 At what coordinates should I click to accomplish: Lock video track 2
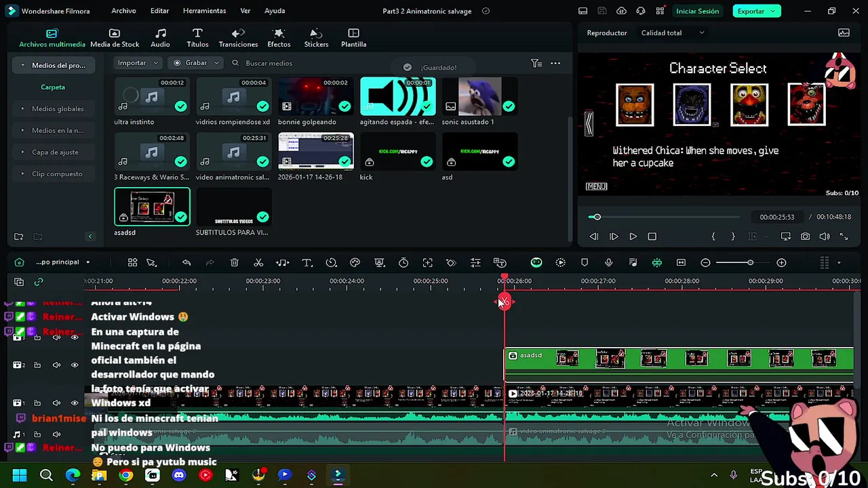(x=37, y=365)
